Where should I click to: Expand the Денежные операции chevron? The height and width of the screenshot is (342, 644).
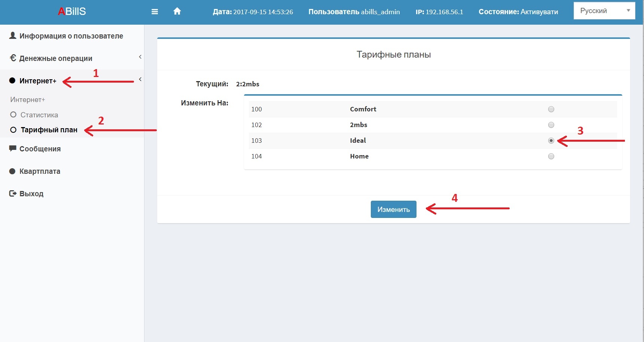[x=140, y=57]
